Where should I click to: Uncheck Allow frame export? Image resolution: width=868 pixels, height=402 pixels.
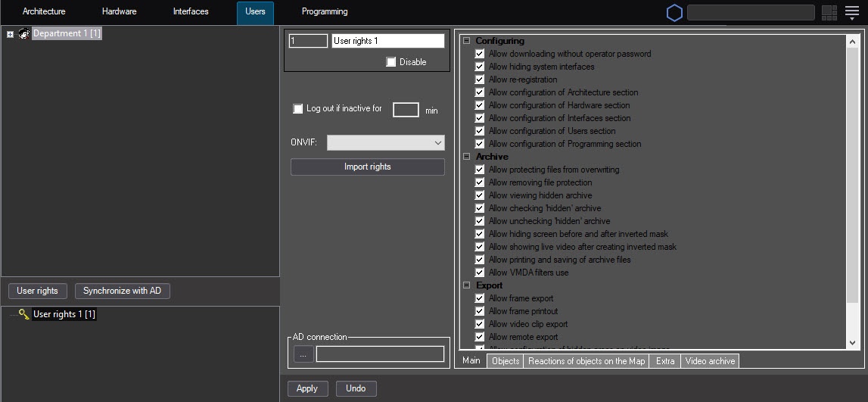[x=480, y=299]
